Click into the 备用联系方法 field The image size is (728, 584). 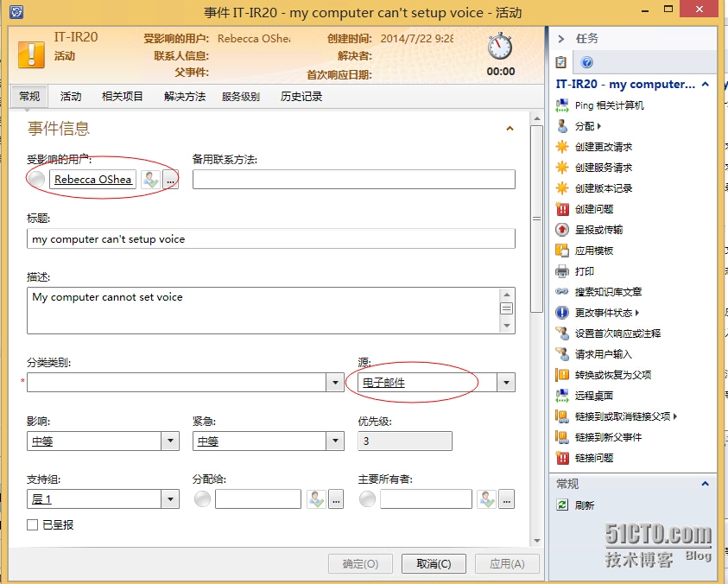pyautogui.click(x=354, y=180)
